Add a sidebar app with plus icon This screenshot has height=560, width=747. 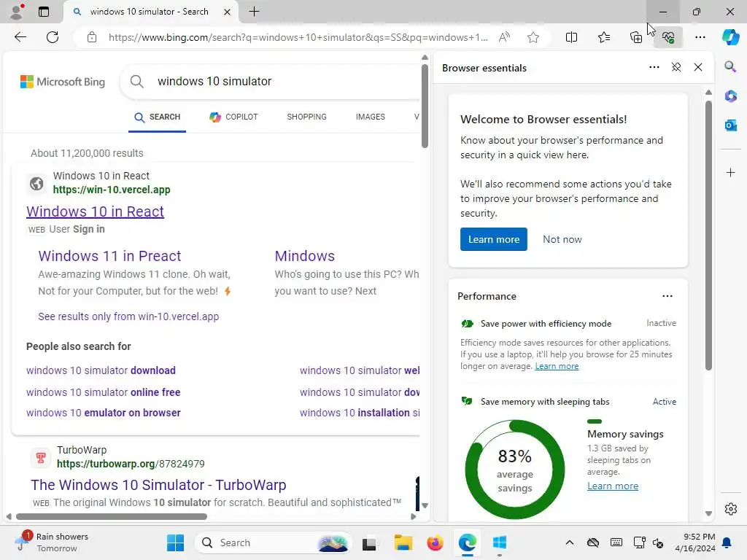(x=730, y=172)
